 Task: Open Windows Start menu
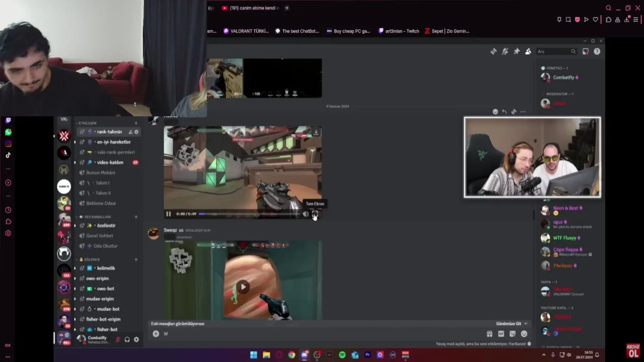point(254,355)
